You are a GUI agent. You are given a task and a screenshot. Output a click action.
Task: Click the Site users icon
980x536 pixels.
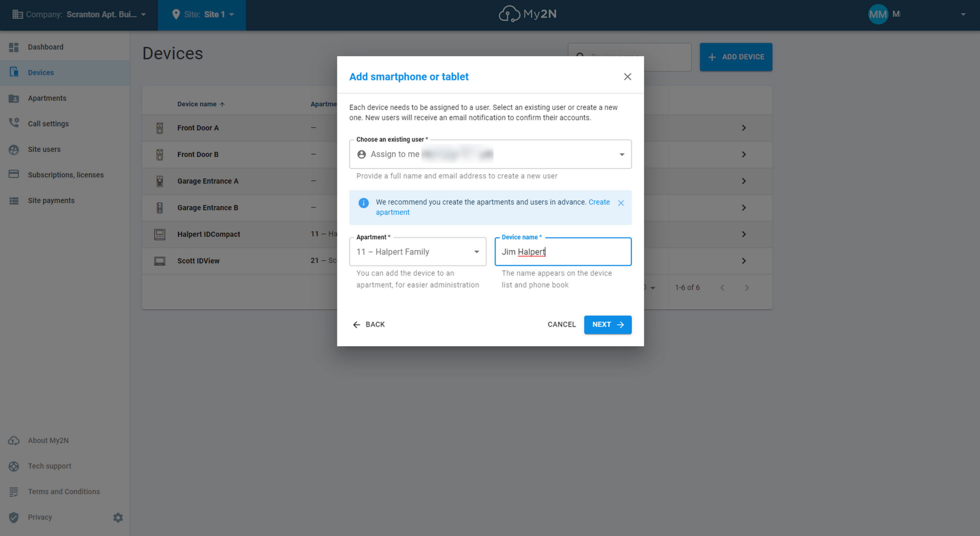click(14, 150)
